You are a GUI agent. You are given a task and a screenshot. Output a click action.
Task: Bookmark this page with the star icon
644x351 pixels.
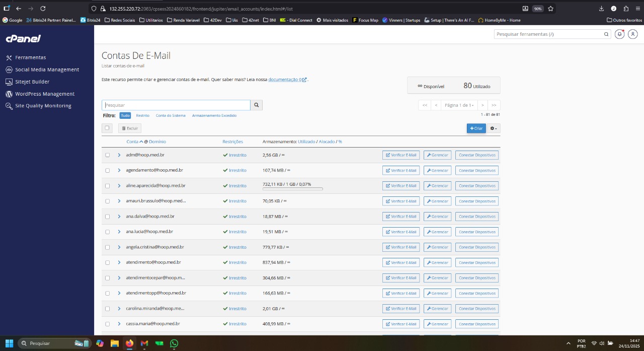[550, 9]
